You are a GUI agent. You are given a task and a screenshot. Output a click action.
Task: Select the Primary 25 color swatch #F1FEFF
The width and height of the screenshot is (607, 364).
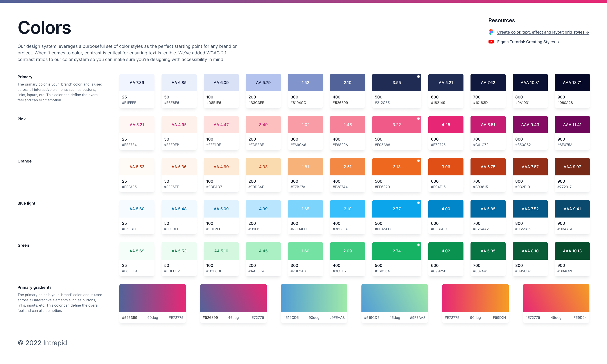coord(137,82)
